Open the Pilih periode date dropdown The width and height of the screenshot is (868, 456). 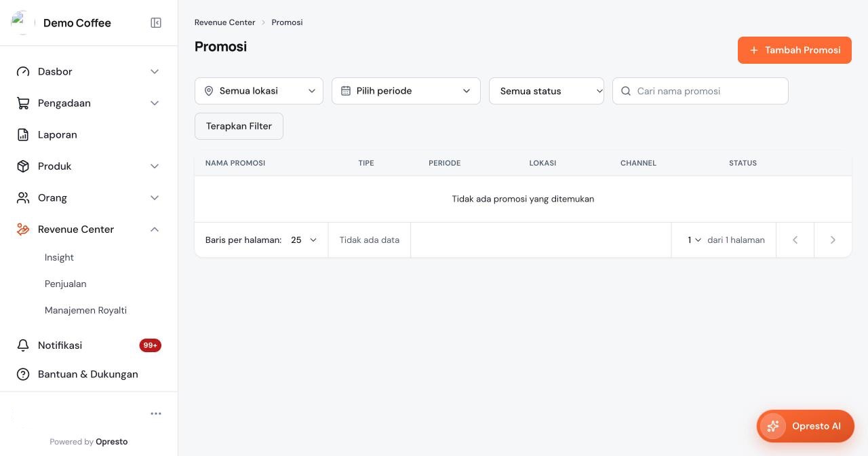(x=406, y=91)
